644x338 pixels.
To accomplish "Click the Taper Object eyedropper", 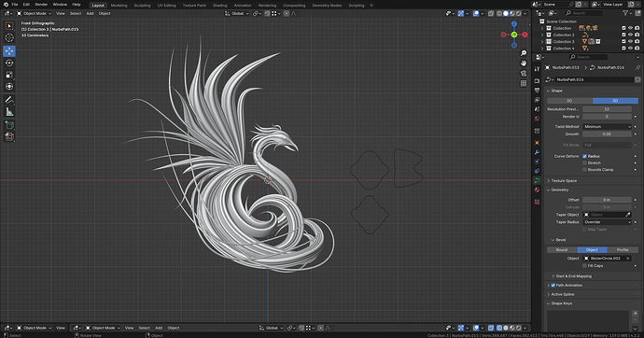I will point(627,215).
